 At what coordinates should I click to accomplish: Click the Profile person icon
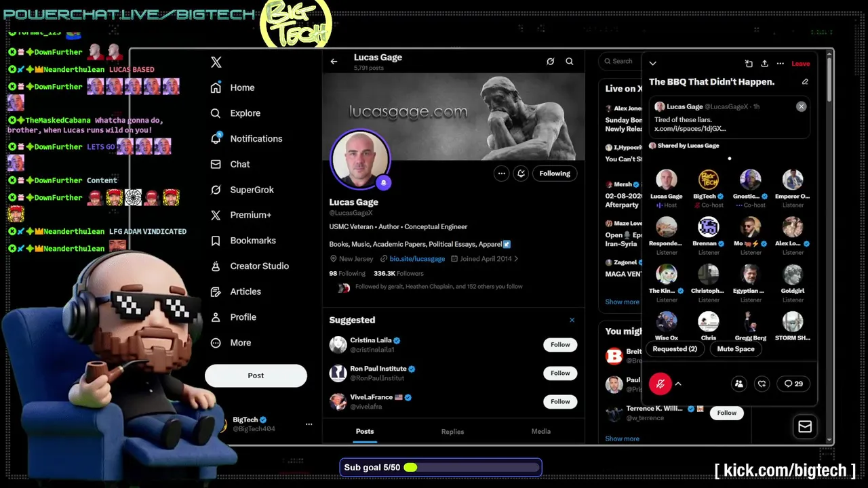[216, 317]
